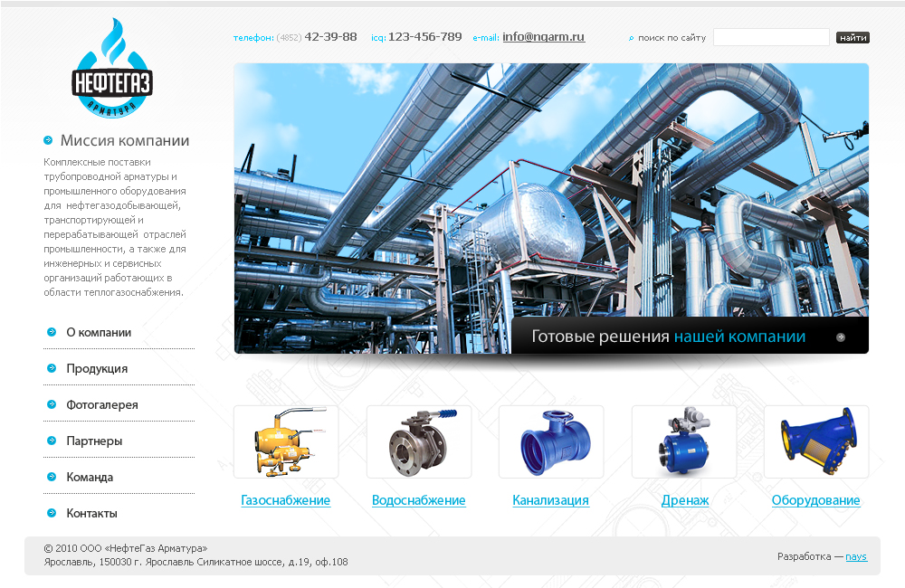Screen dimensions: 905x588
Task: Click the найти search button
Action: pyautogui.click(x=853, y=37)
